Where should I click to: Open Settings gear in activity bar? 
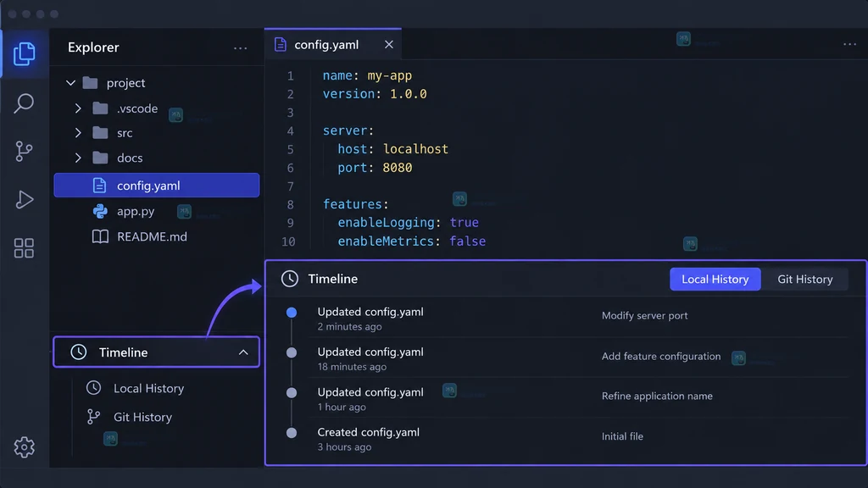click(x=24, y=446)
